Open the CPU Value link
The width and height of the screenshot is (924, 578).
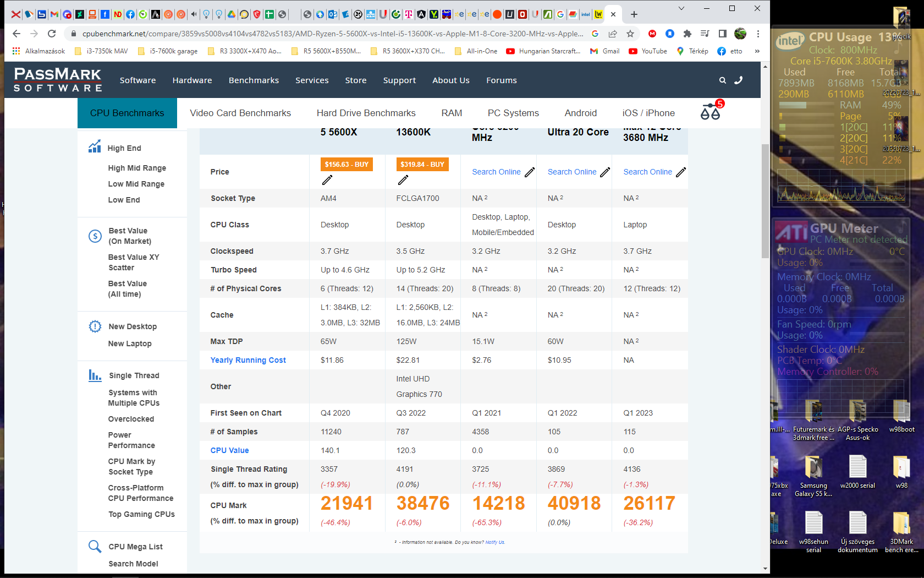tap(229, 450)
